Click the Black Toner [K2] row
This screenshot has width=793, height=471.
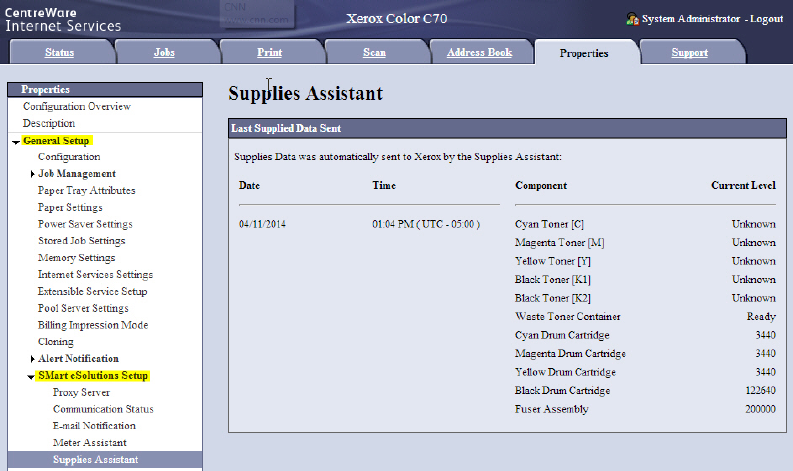coord(645,298)
